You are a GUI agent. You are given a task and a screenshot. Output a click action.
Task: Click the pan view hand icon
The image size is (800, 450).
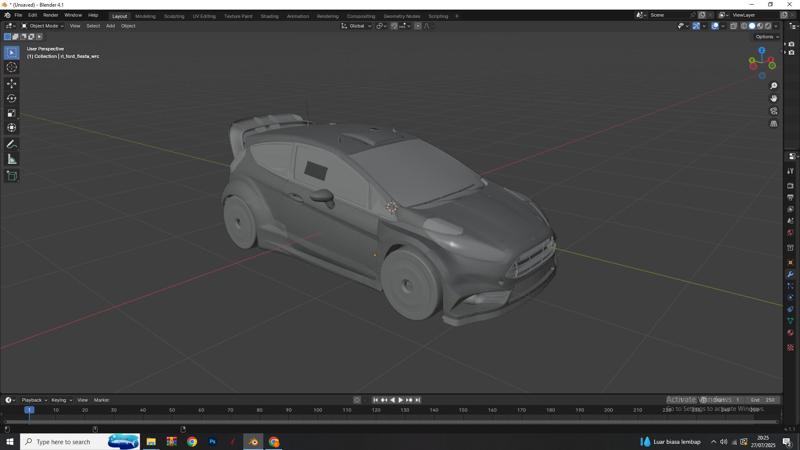773,98
